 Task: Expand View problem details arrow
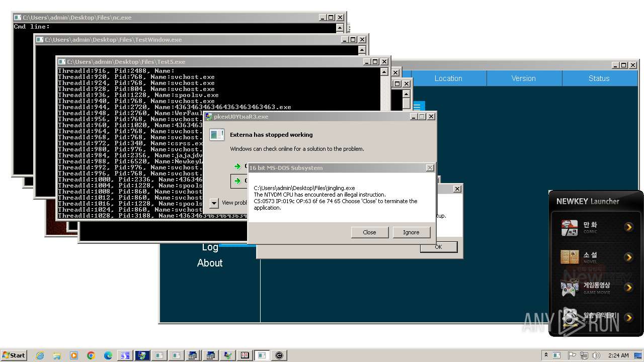coord(214,203)
